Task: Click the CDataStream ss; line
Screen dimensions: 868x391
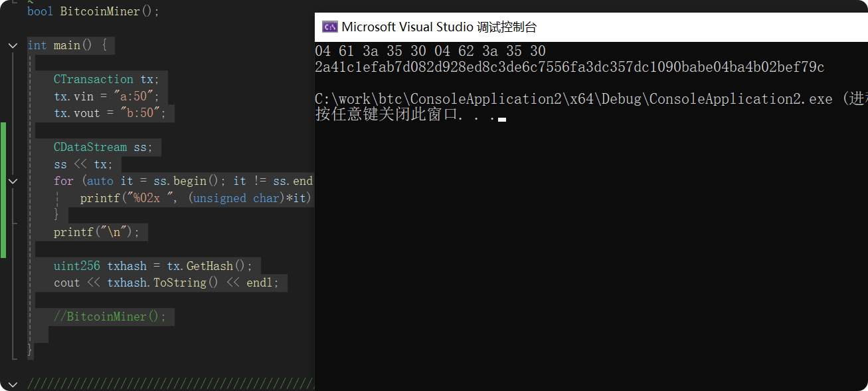Action: click(x=104, y=147)
